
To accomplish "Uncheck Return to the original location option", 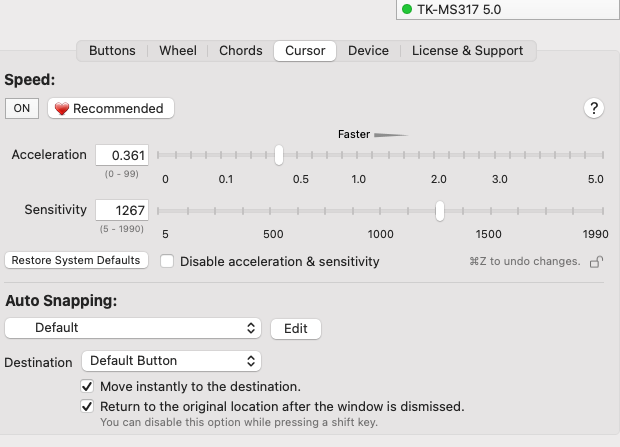I will click(x=87, y=407).
